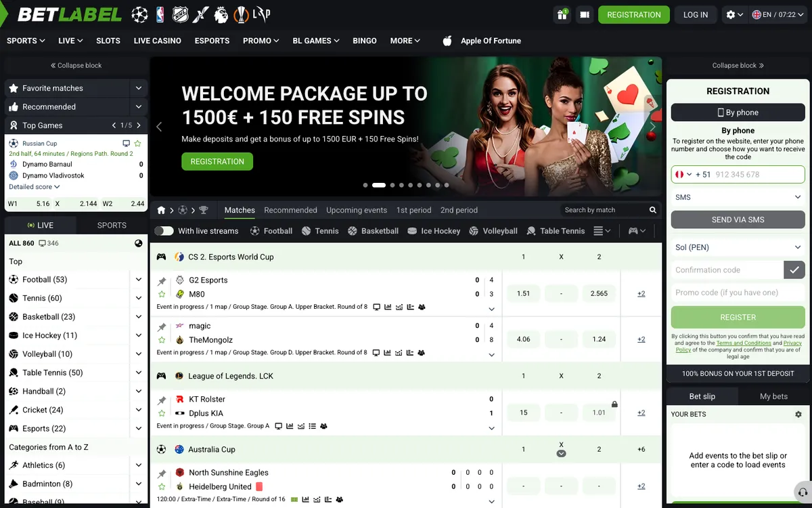Image resolution: width=812 pixels, height=508 pixels.
Task: Switch to the 1st period tab
Action: click(413, 210)
